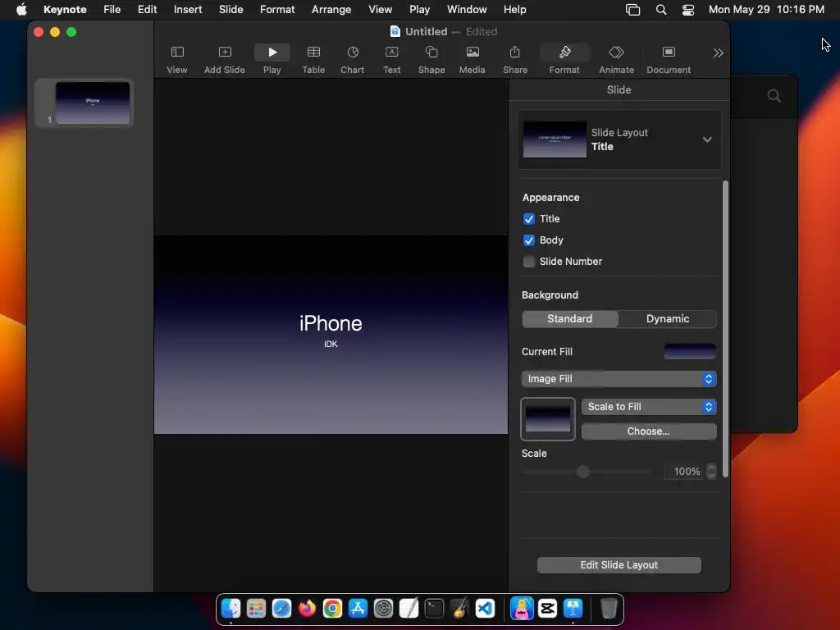Open the Play menu in the menu bar
840x630 pixels.
[x=419, y=10]
